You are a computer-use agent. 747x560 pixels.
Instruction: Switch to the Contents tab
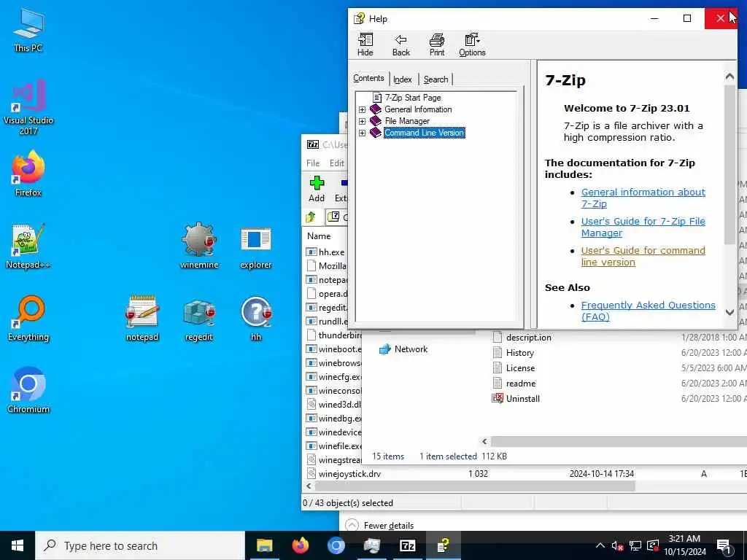pyautogui.click(x=368, y=78)
